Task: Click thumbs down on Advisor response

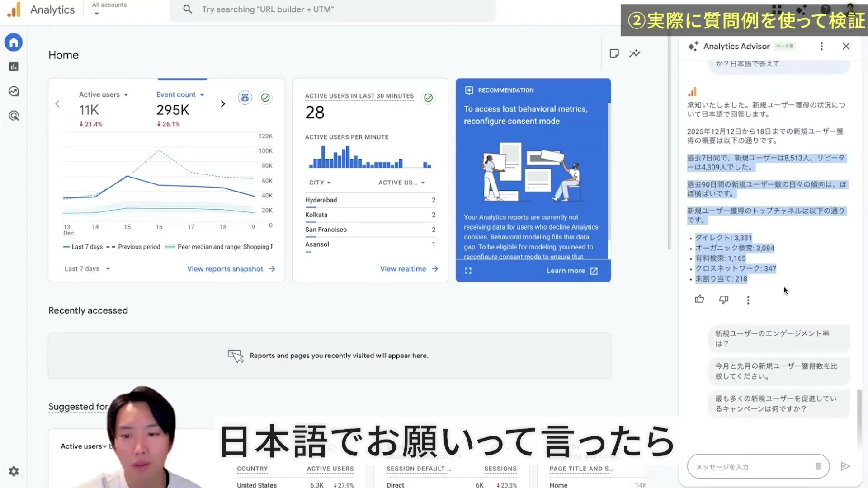Action: click(x=724, y=300)
